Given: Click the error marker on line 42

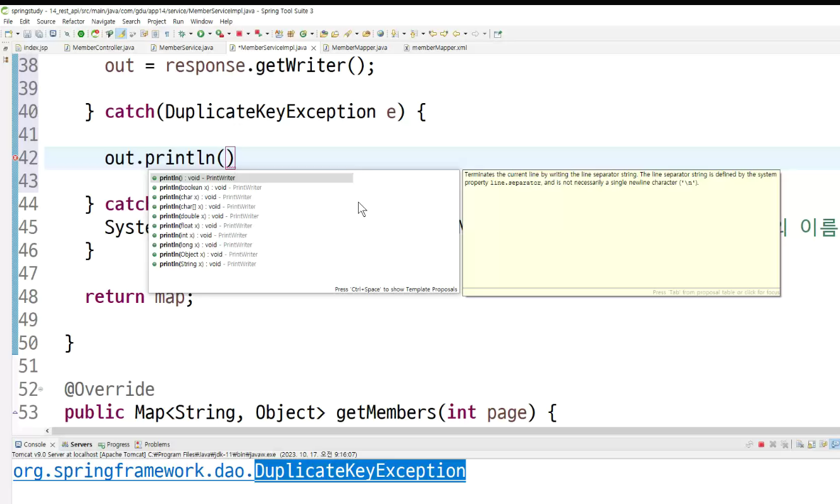Looking at the screenshot, I should tap(15, 158).
